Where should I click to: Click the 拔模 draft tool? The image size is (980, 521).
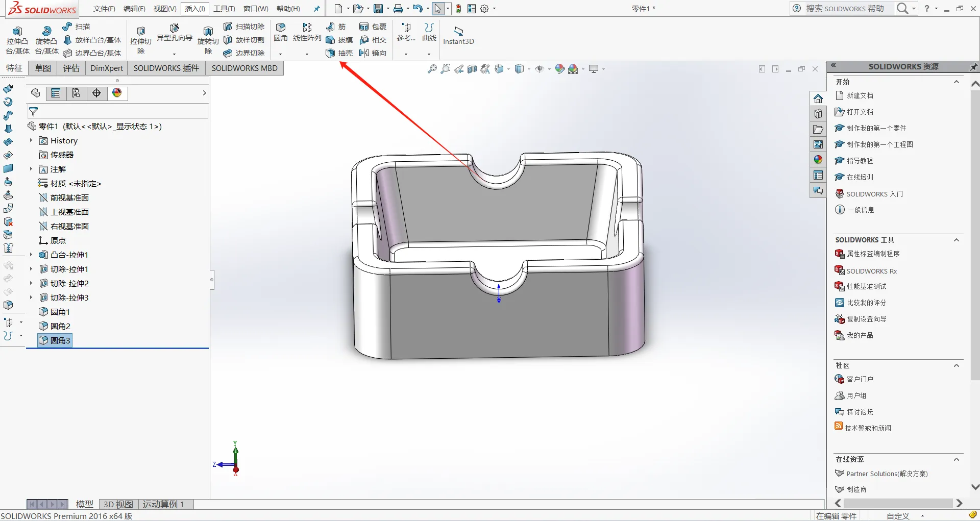coord(339,40)
